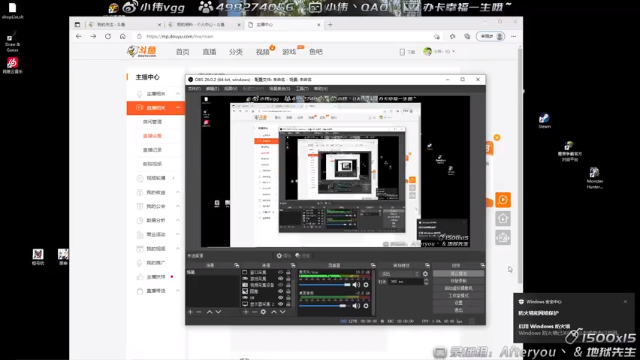Viewport: 640px width, 360px height.
Task: Toggle visibility eye of the 显示器采集 source
Action: click(280, 304)
